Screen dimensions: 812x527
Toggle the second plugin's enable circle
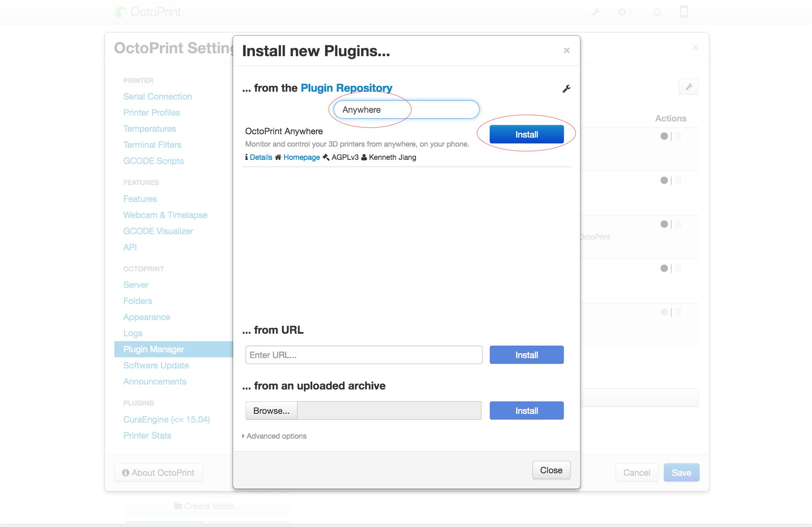click(x=664, y=180)
